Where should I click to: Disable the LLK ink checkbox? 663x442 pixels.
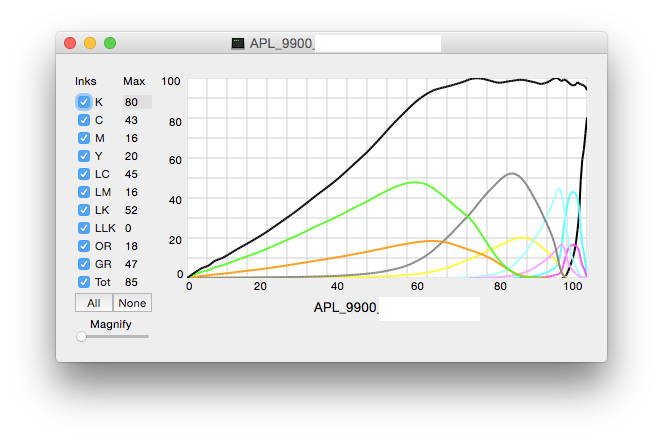pos(84,228)
